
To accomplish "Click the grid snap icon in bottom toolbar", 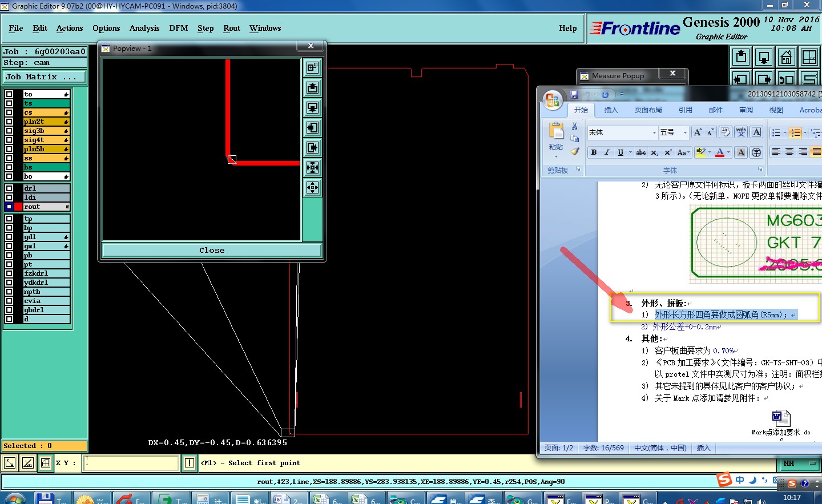I will pyautogui.click(x=46, y=463).
